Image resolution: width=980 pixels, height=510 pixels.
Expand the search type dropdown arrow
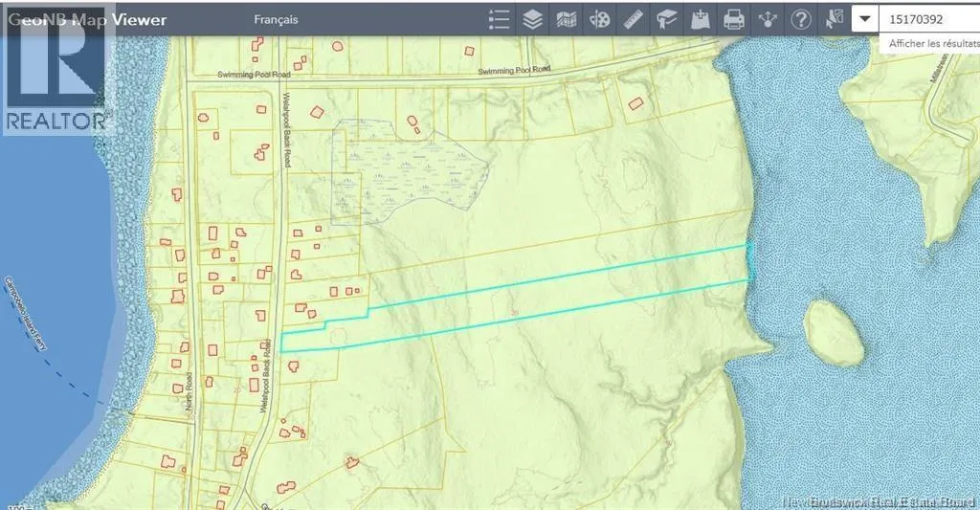pos(864,19)
